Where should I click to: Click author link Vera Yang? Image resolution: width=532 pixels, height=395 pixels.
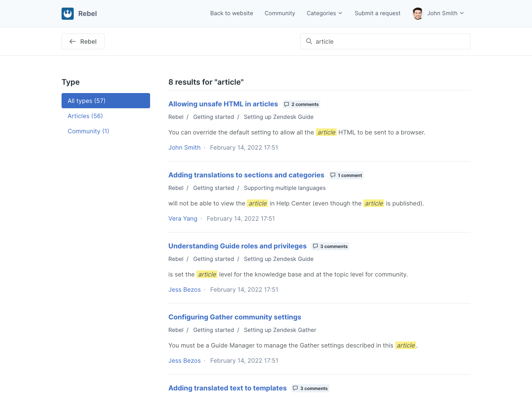183,219
